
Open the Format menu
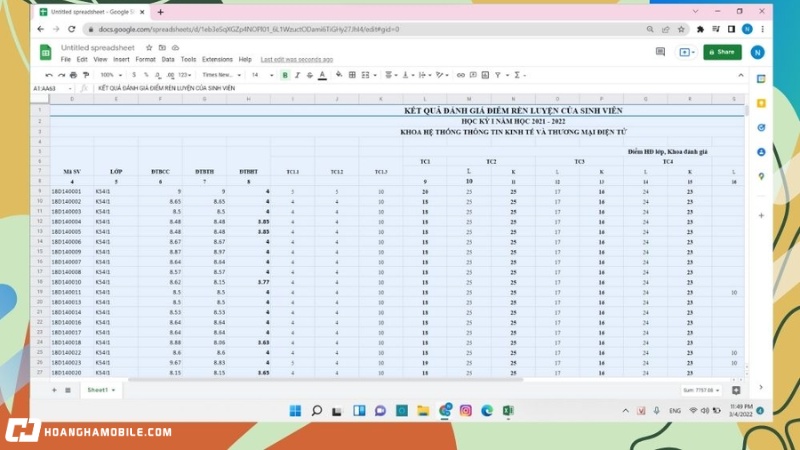coord(145,59)
